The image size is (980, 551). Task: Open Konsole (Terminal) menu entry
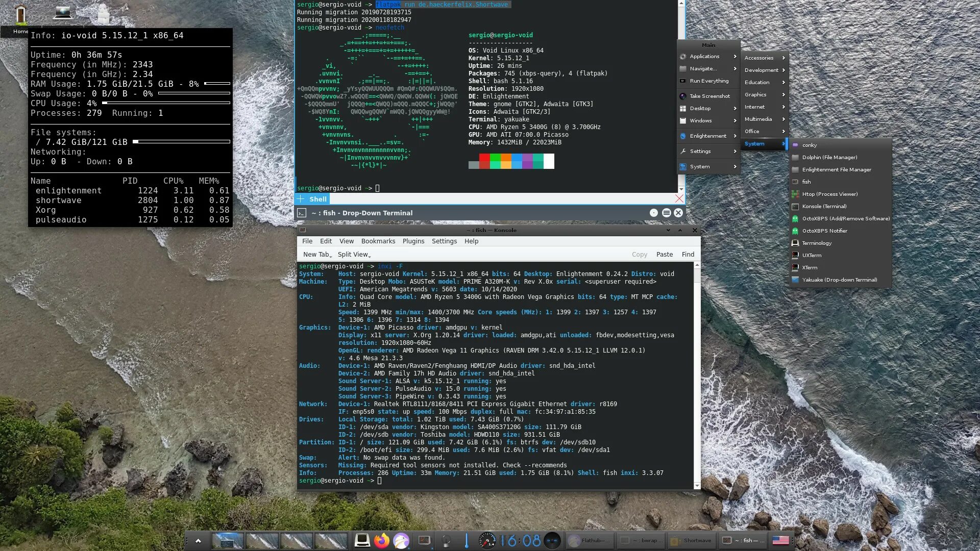pyautogui.click(x=840, y=206)
